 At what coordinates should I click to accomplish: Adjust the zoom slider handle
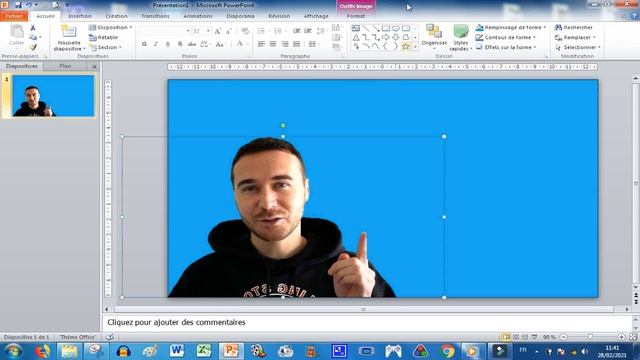tap(590, 337)
